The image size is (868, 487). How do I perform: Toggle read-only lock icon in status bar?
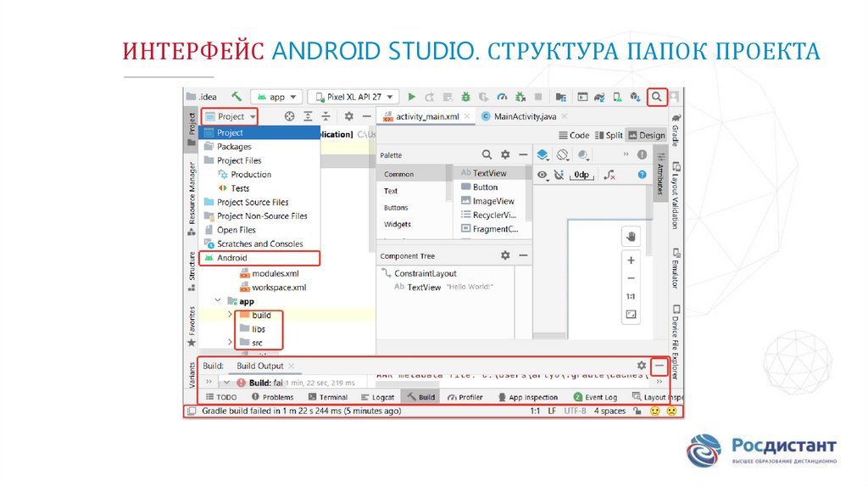click(637, 411)
